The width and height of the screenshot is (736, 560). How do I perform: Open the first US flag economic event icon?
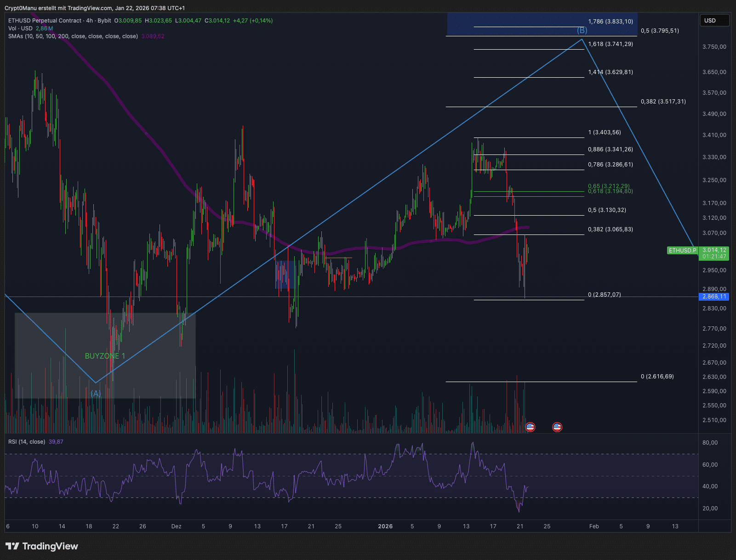pos(531,427)
